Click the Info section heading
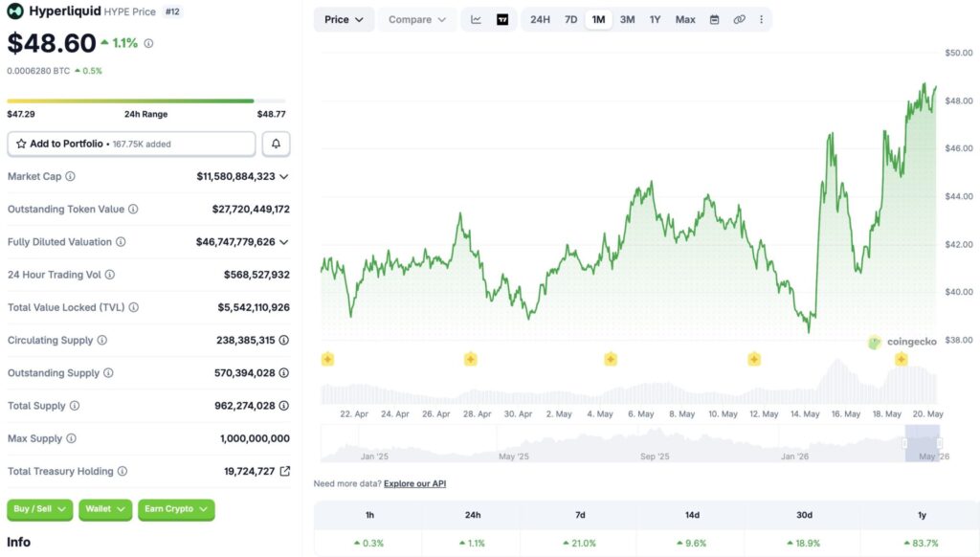Viewport: 980px width, 557px height. pyautogui.click(x=19, y=542)
